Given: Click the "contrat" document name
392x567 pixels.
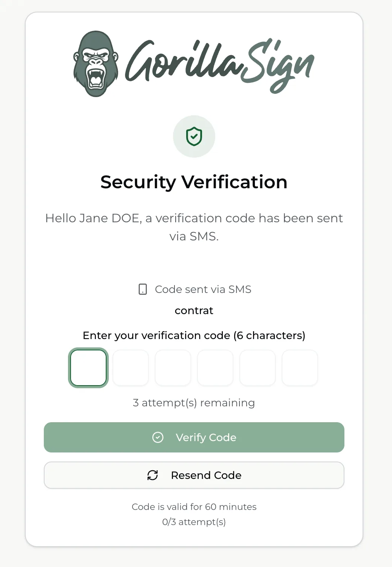Looking at the screenshot, I should pos(194,311).
